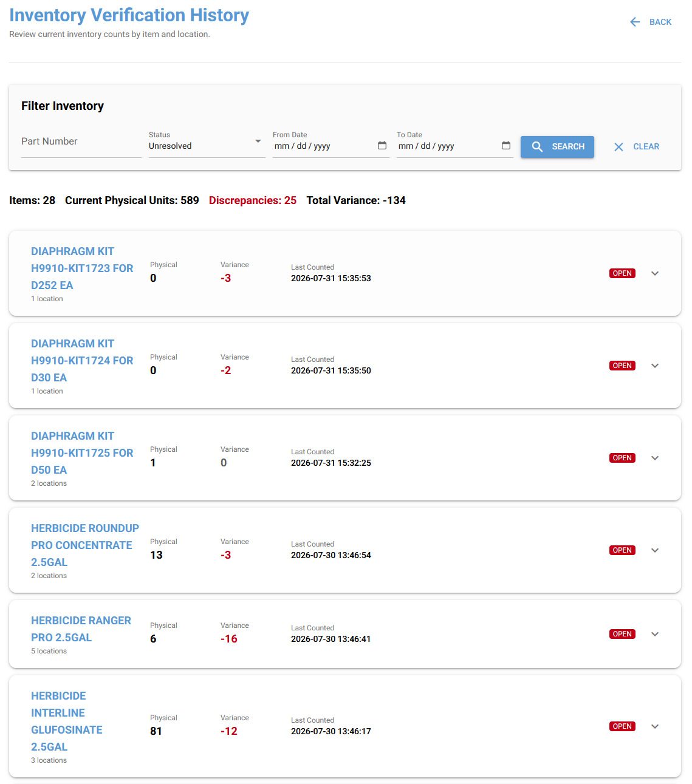Select Current Physical Units: 589 text
Image resolution: width=692 pixels, height=784 pixels.
132,200
